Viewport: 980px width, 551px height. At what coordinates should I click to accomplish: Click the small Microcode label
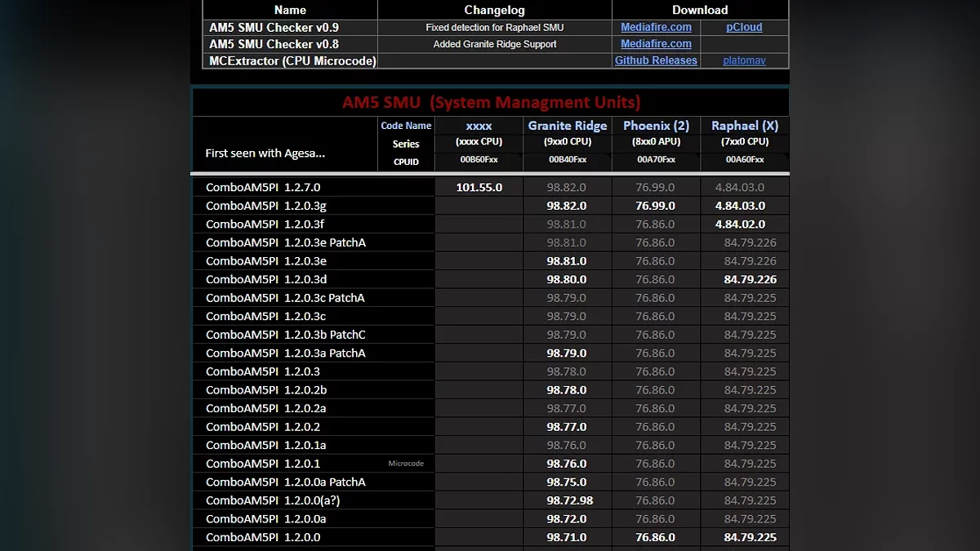(406, 464)
